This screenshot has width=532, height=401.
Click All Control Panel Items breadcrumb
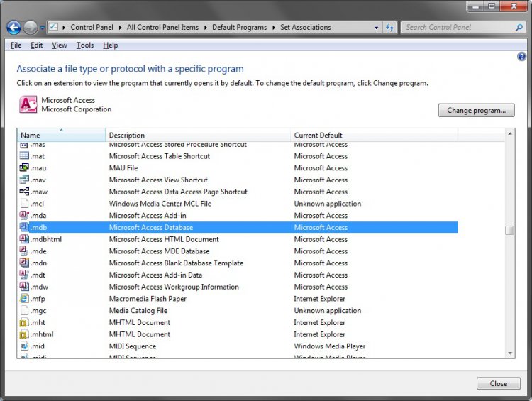pos(163,28)
